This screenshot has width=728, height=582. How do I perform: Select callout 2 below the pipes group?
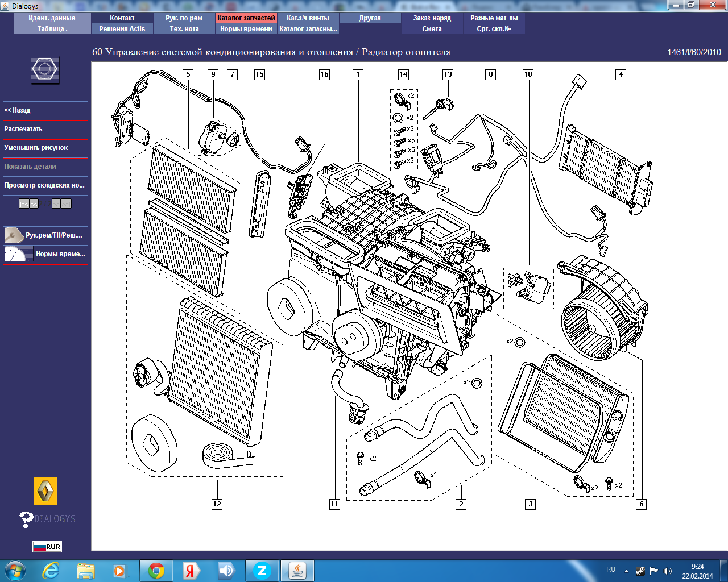pyautogui.click(x=461, y=504)
